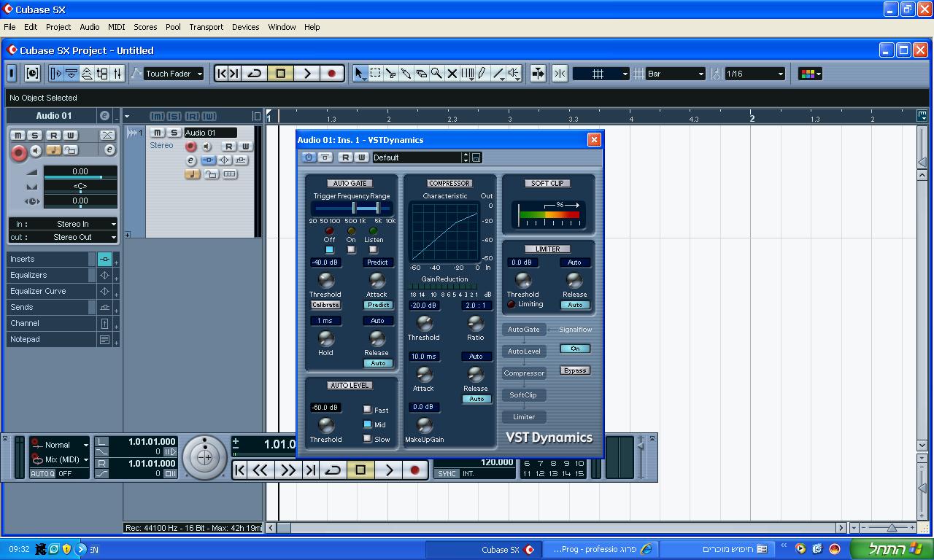Click the Signalflow Bypass button
Viewport: 934px width, 560px height.
pyautogui.click(x=575, y=370)
